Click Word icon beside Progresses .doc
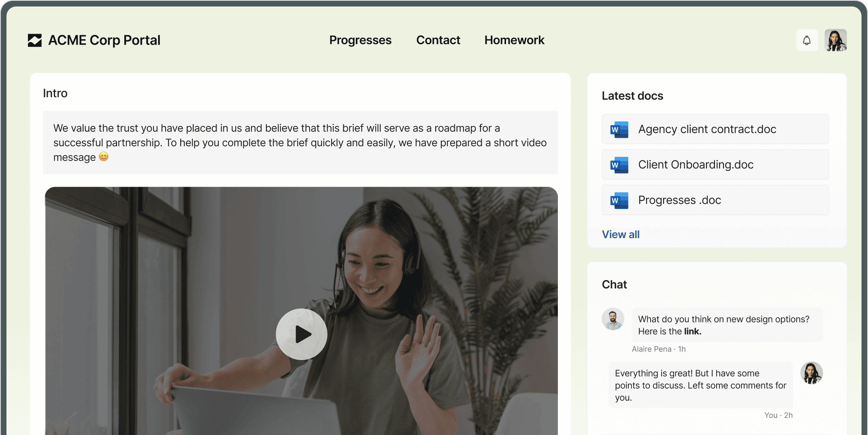 (619, 200)
